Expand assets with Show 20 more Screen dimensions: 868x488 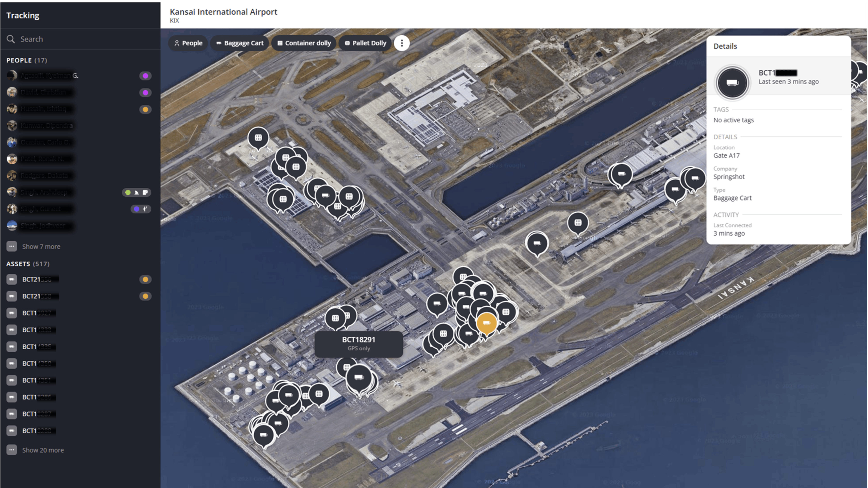click(x=43, y=450)
